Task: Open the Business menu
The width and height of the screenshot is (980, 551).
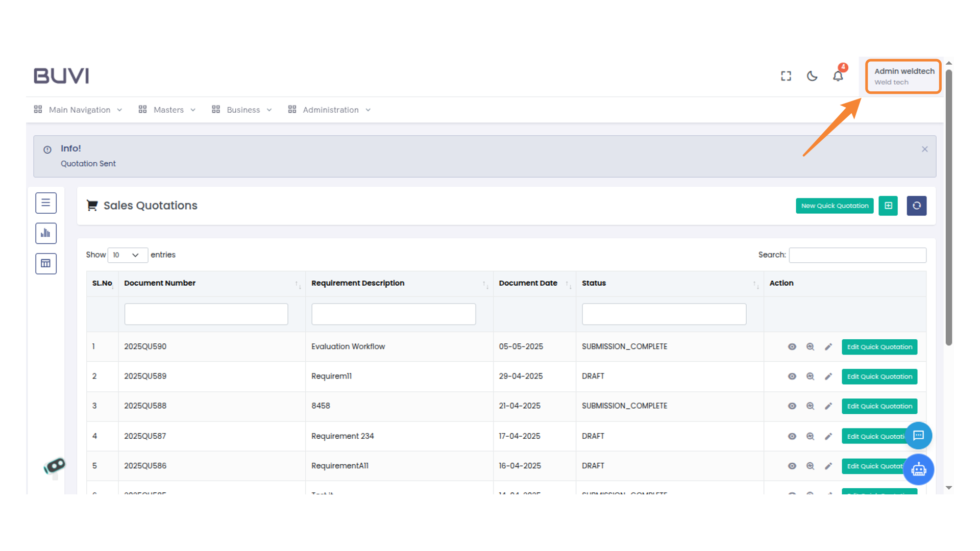Action: coord(243,110)
